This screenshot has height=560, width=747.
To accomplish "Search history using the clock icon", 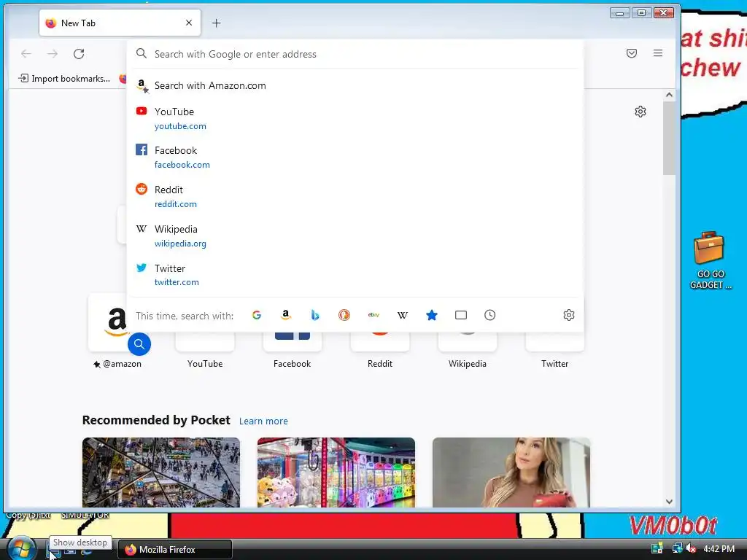I will [x=489, y=315].
